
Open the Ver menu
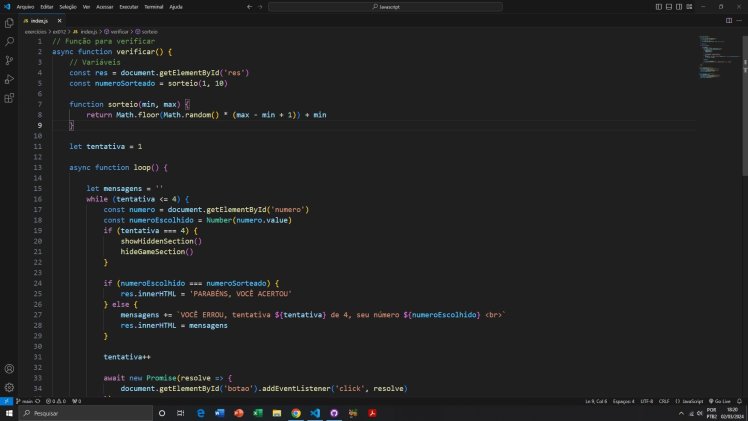(86, 7)
